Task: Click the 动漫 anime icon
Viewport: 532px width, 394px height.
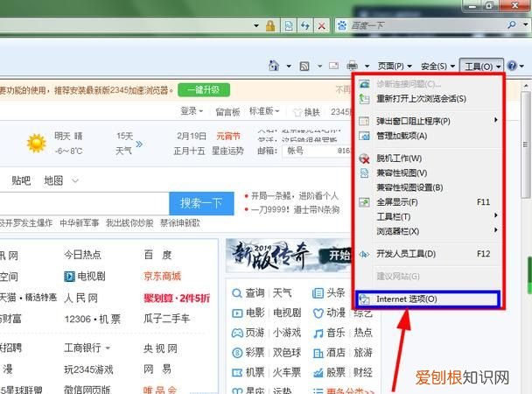Action: coord(318,313)
